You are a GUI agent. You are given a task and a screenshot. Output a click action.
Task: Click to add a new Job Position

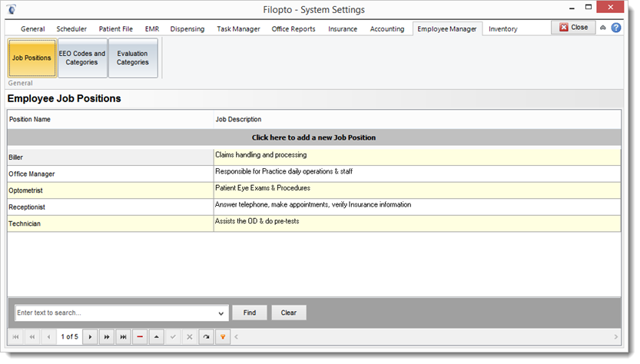pyautogui.click(x=314, y=137)
